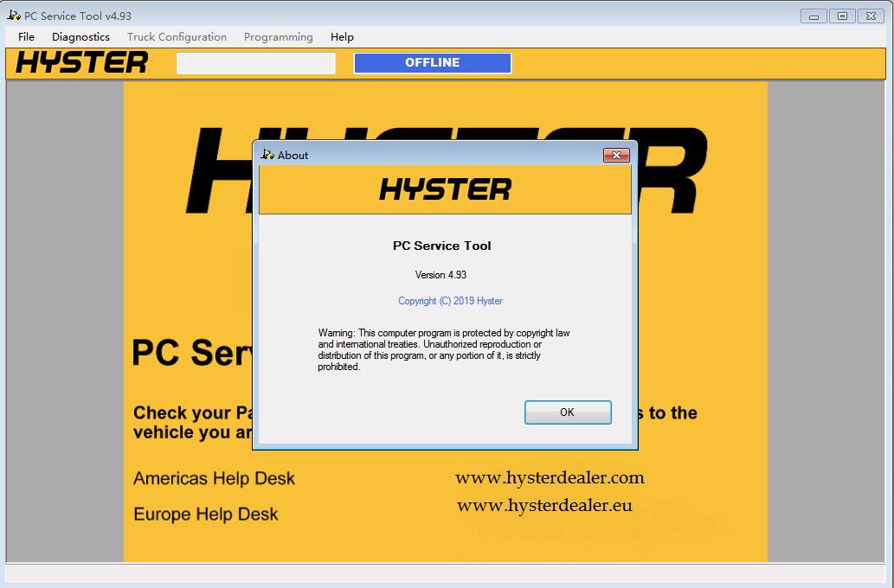This screenshot has width=894, height=588.
Task: Click the text input field beside the HYSTER logo
Action: (255, 62)
